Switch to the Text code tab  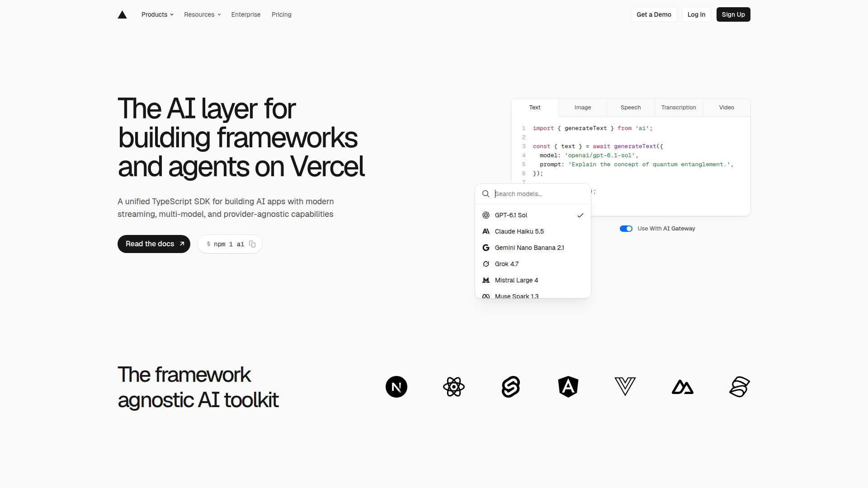535,108
